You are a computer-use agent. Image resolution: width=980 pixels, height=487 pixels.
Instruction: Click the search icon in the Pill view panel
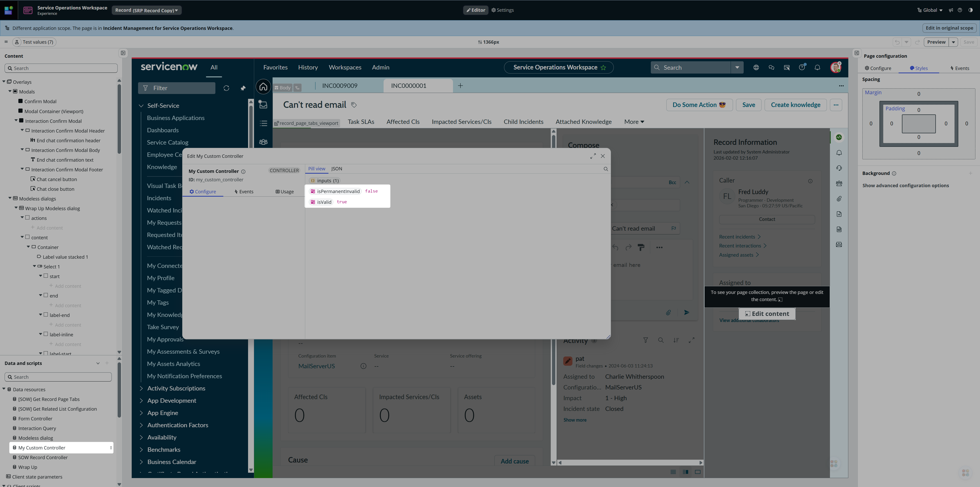click(606, 169)
